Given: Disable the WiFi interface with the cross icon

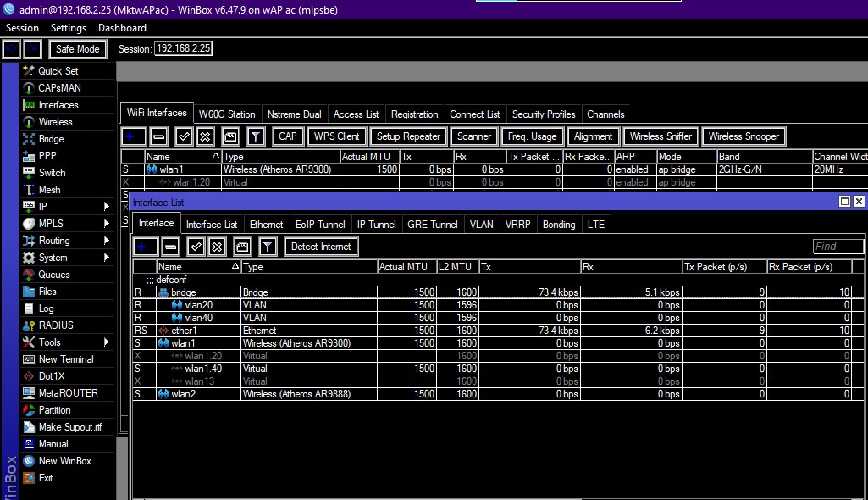Looking at the screenshot, I should tap(205, 136).
